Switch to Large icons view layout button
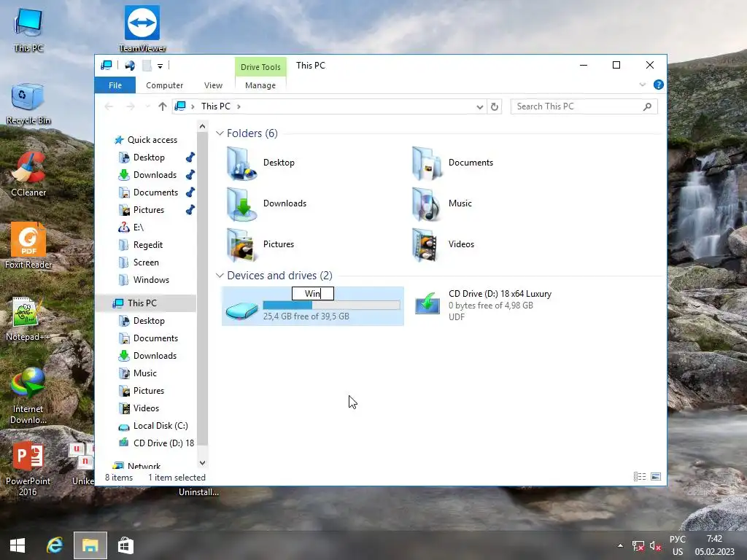Image resolution: width=747 pixels, height=560 pixels. 656,477
